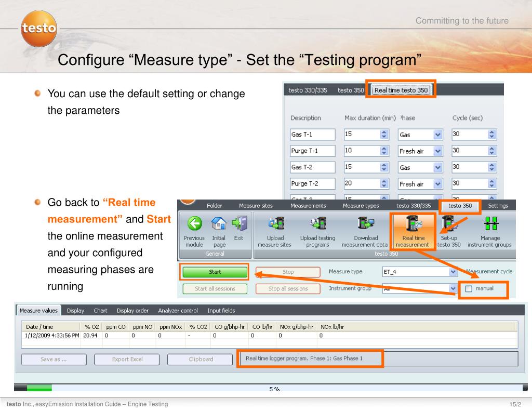The image size is (532, 411).
Task: Click the Date / time column header
Action: click(51, 327)
